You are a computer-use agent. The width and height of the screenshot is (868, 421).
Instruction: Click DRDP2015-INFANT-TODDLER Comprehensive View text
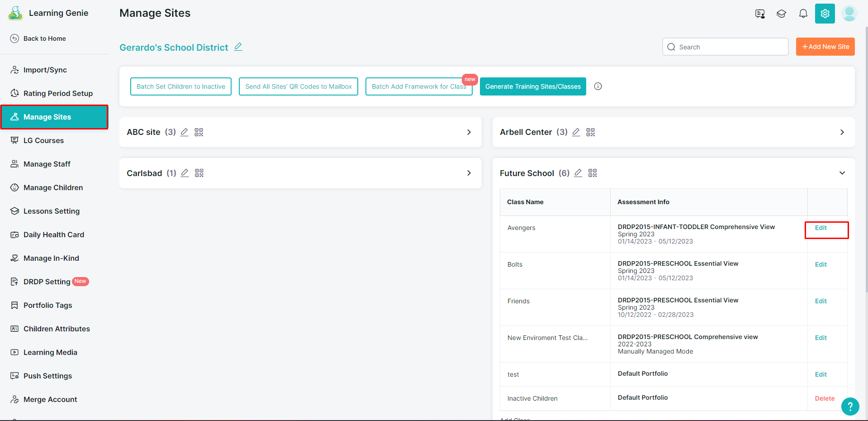pos(696,227)
